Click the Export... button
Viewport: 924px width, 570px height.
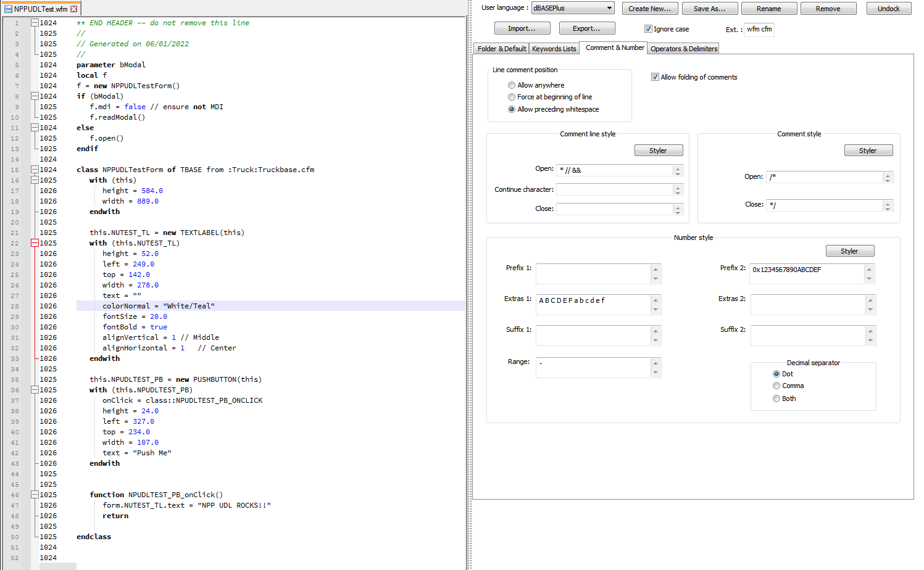click(587, 28)
